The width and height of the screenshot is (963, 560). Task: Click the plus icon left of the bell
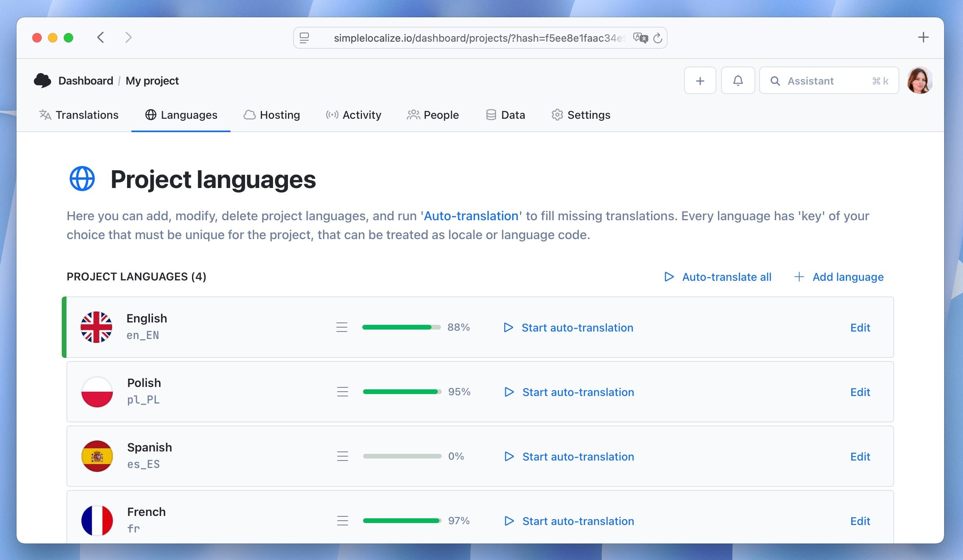700,80
